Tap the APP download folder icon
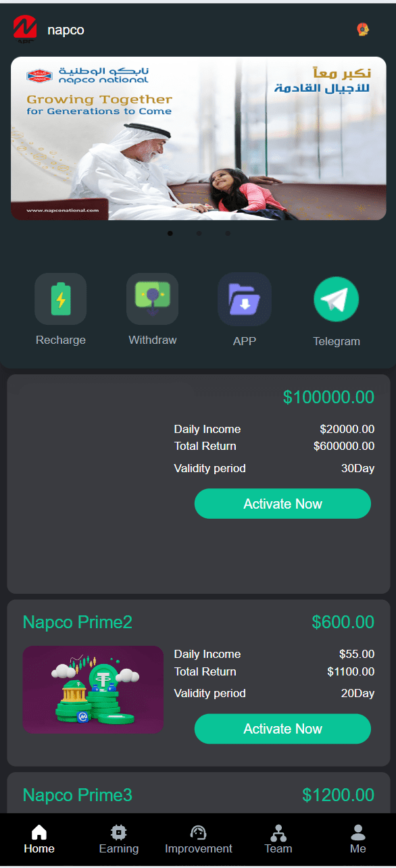Image resolution: width=396 pixels, height=868 pixels. pyautogui.click(x=245, y=299)
